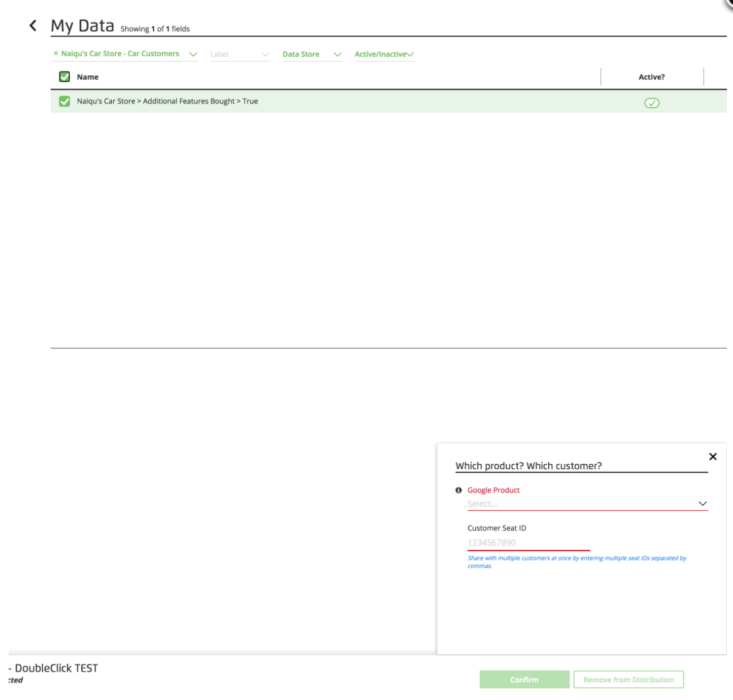This screenshot has height=700, width=733.
Task: Click the Google Product field label
Action: click(493, 490)
